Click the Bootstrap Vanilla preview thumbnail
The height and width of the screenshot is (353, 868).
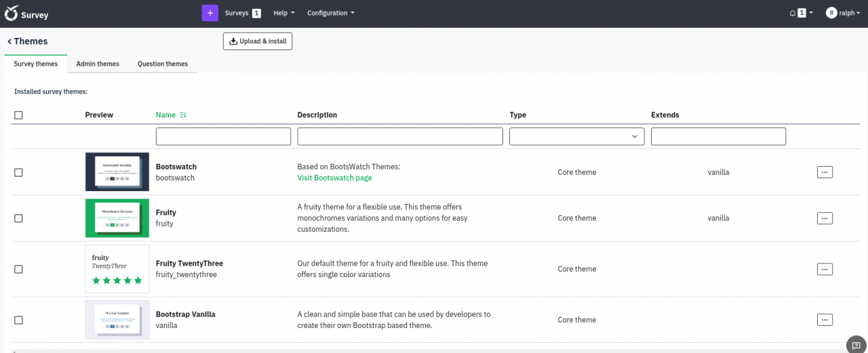tap(117, 320)
